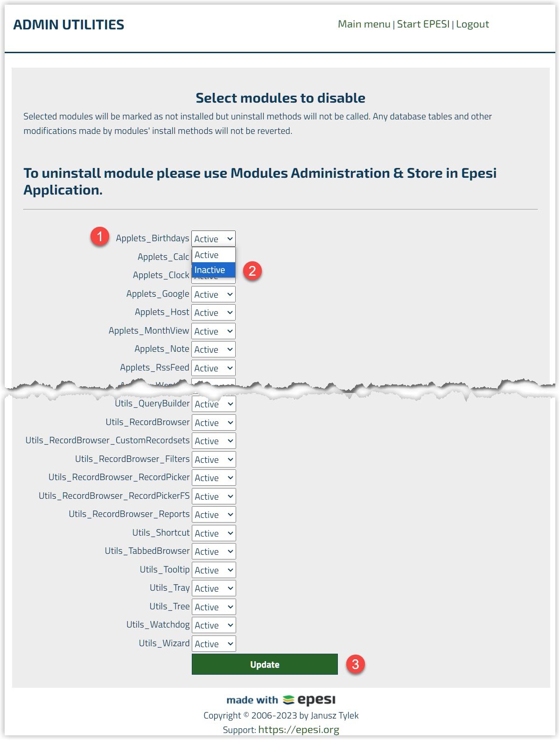Viewport: 560px width, 740px height.
Task: Open the Utils_RecordBrowser_Reports status dropdown
Action: (214, 515)
